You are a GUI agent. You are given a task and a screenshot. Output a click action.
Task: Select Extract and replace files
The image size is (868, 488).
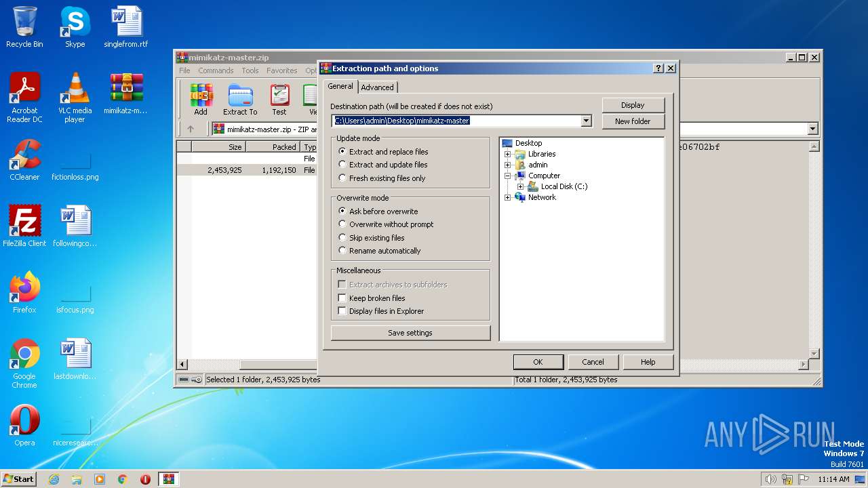383,152
